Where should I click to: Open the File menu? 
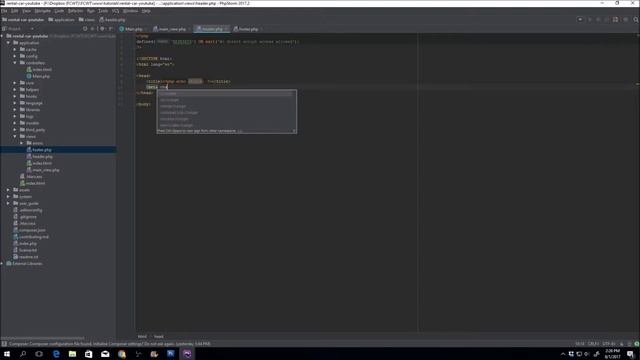[x=4, y=11]
